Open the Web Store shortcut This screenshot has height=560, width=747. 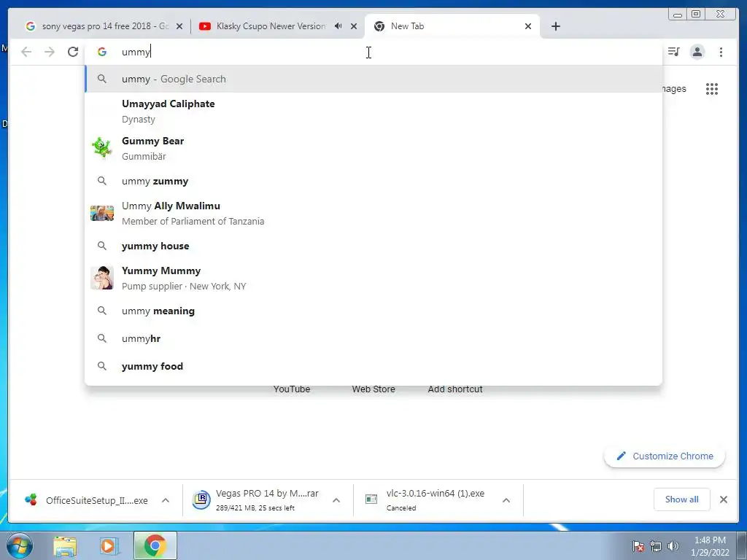[x=373, y=389]
